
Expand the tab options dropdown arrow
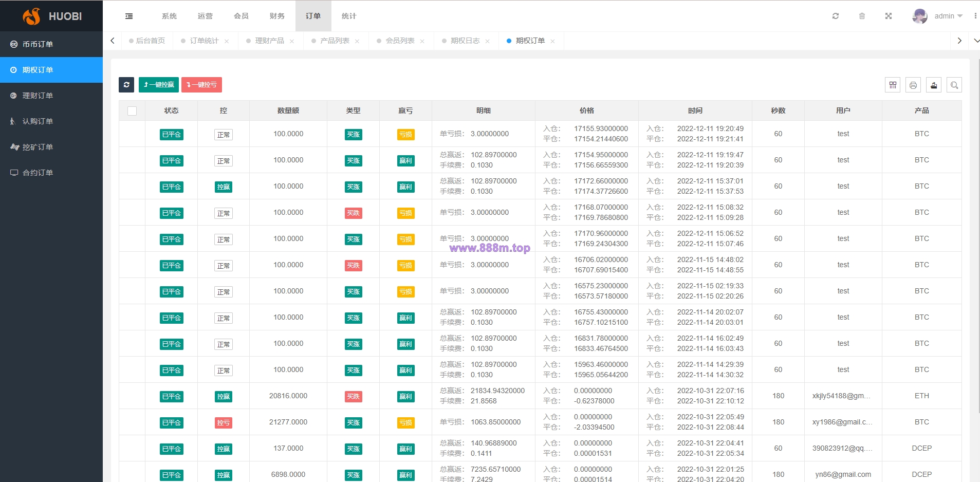point(976,41)
